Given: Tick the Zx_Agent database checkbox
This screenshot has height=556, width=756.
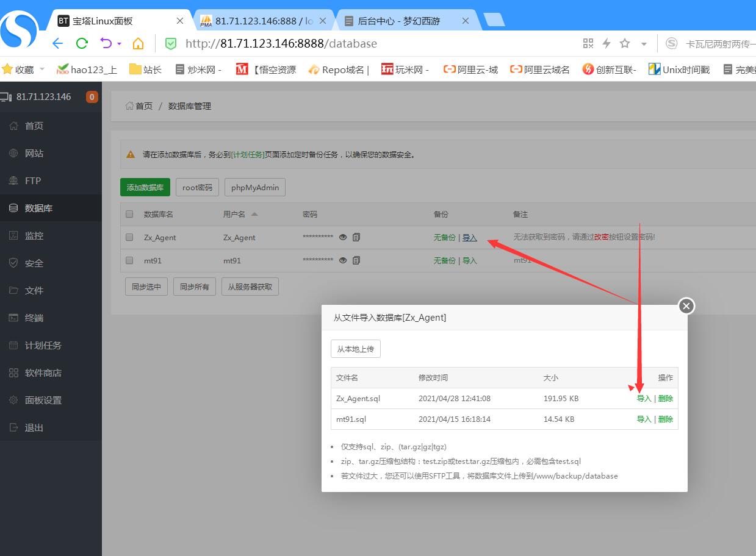Looking at the screenshot, I should point(129,237).
